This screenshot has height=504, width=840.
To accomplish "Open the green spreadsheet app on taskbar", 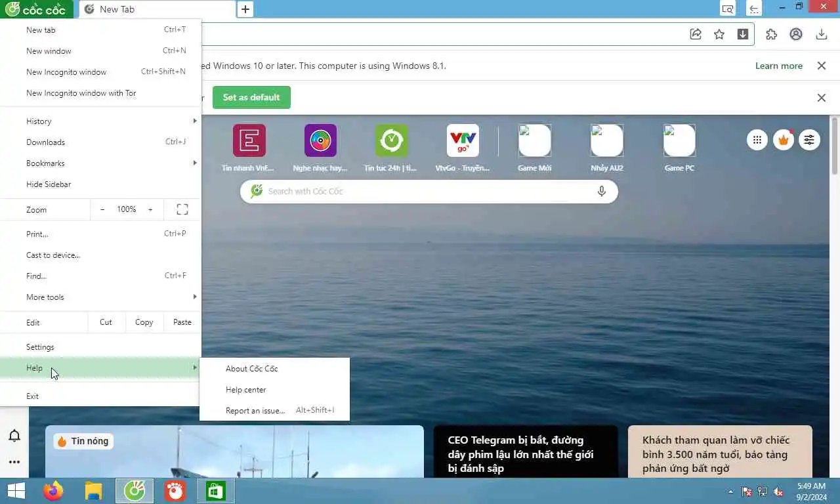I will 216,491.
